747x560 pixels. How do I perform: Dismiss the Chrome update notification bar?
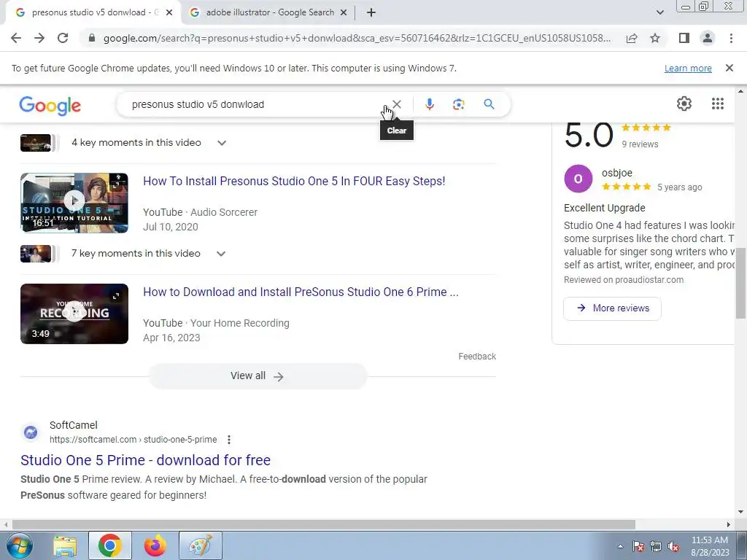pyautogui.click(x=729, y=68)
